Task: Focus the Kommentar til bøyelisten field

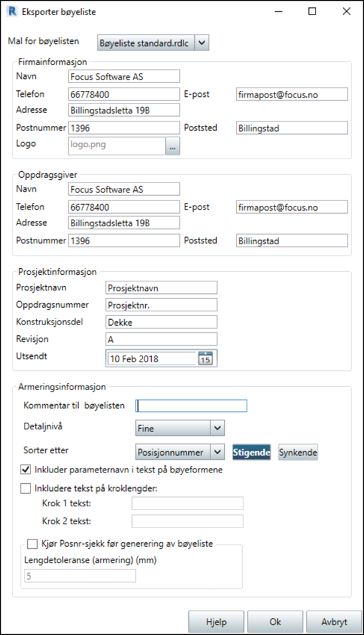Action: [x=192, y=406]
